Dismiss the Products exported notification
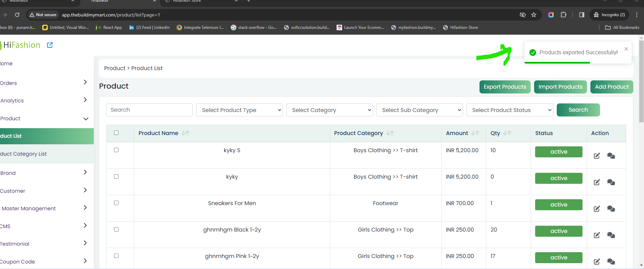The image size is (644, 269). 626,49
